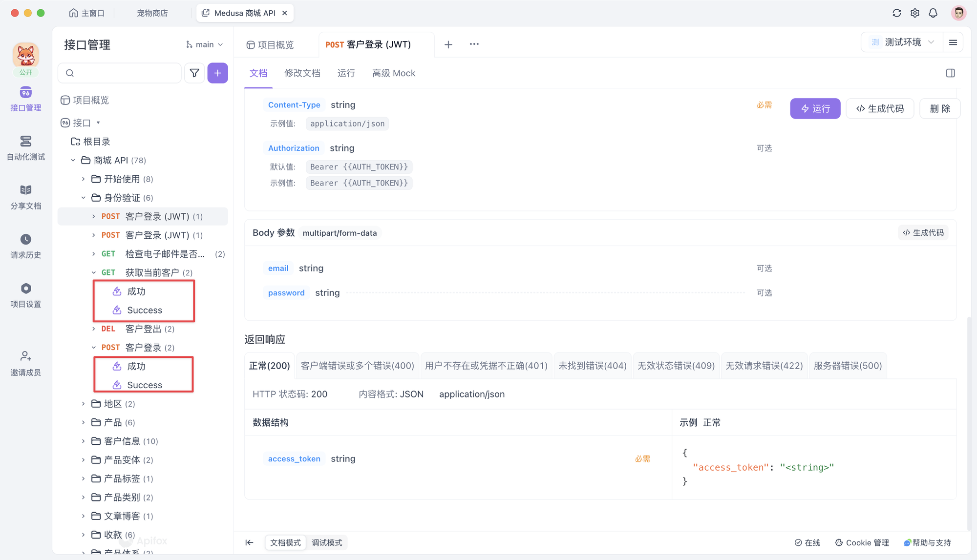The image size is (977, 560).
Task: Select Success under POST 客户登录 (2)
Action: click(x=145, y=385)
